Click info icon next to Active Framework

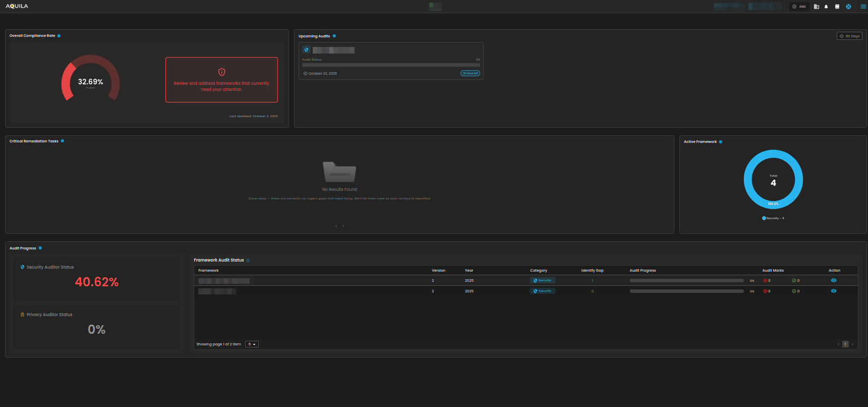tap(721, 142)
